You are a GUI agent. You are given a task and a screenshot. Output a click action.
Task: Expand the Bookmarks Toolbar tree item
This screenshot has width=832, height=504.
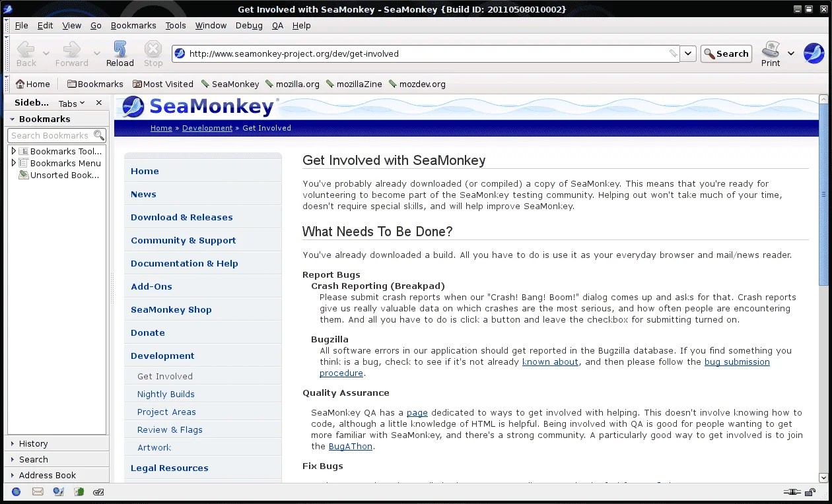12,151
